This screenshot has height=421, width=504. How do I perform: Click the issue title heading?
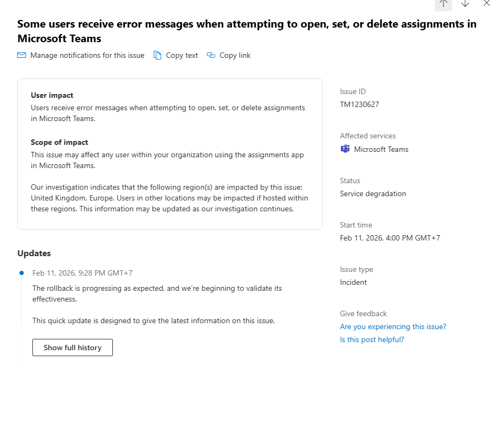point(246,31)
